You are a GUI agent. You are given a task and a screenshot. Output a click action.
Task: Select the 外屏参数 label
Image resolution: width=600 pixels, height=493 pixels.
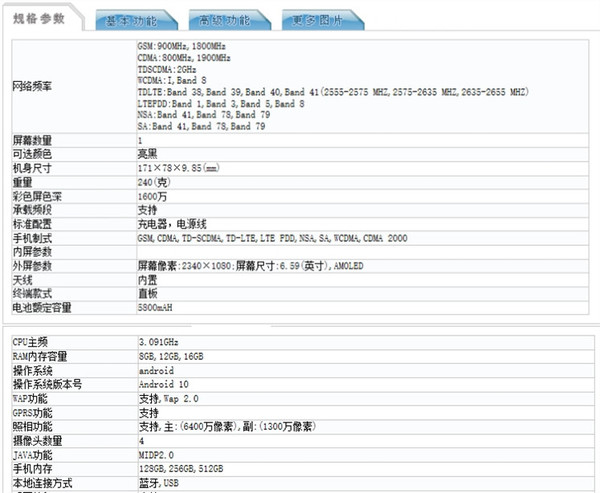[x=32, y=266]
